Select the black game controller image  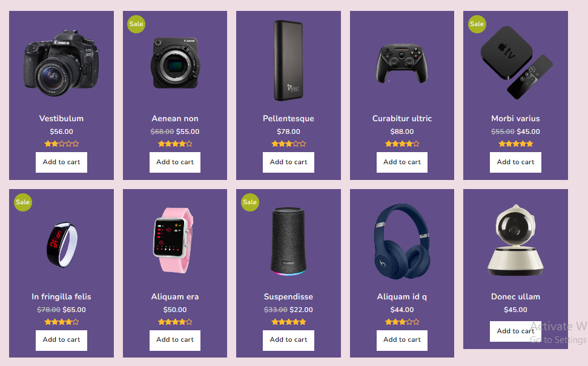[x=401, y=63]
